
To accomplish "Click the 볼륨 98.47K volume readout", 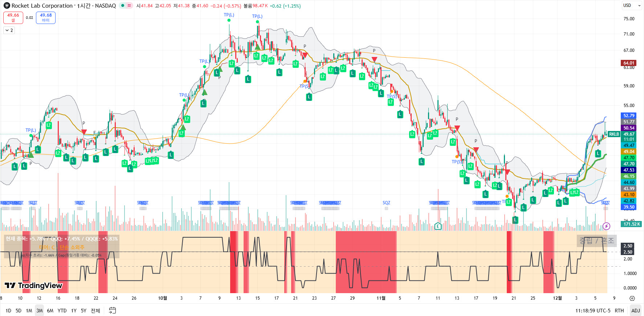I will coord(256,6).
